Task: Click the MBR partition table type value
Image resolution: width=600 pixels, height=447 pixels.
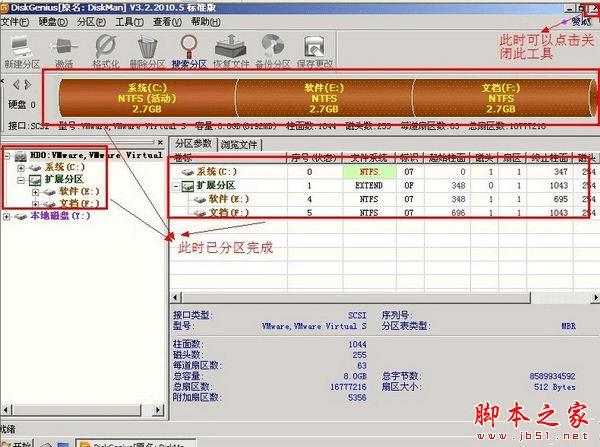Action: (x=569, y=326)
